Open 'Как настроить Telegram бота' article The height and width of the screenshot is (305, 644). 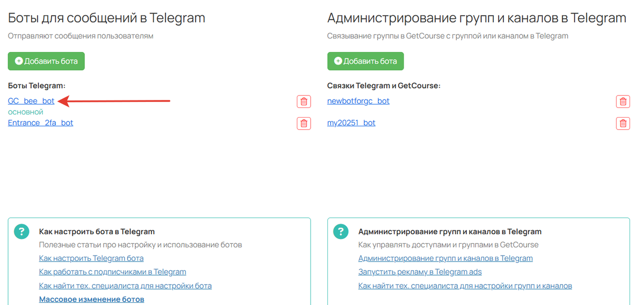click(91, 258)
